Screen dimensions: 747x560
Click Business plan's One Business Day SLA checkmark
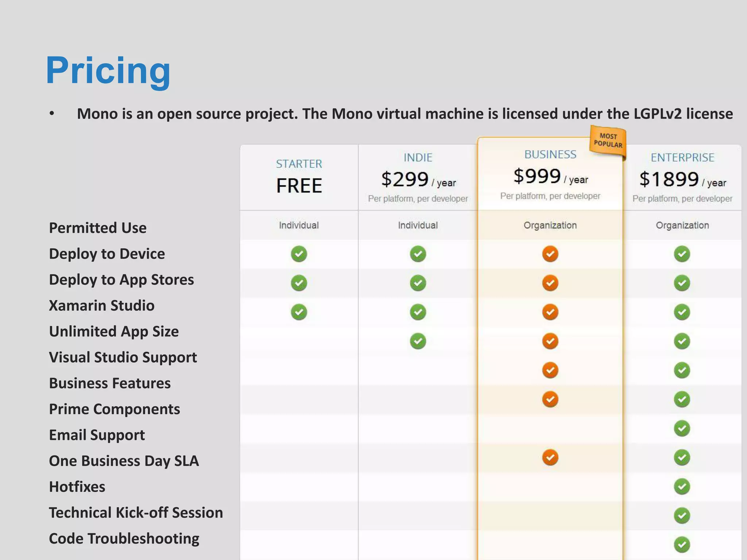click(x=550, y=458)
